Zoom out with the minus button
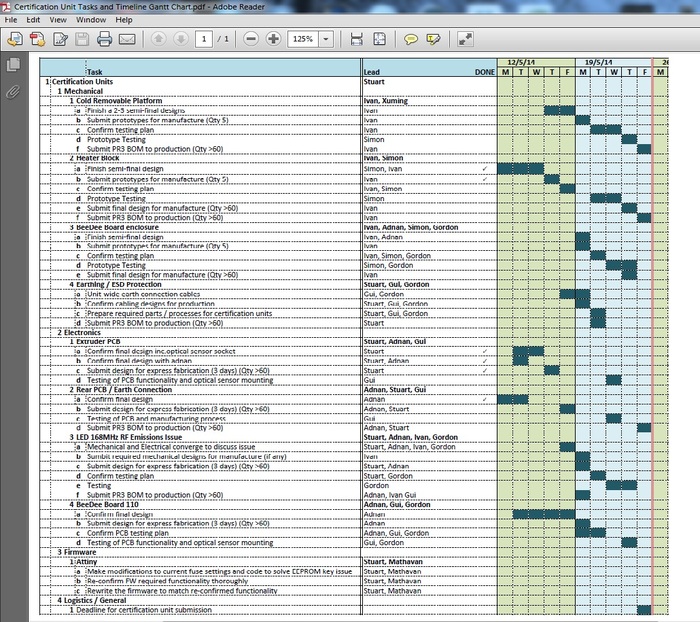Image resolution: width=700 pixels, height=622 pixels. (251, 39)
